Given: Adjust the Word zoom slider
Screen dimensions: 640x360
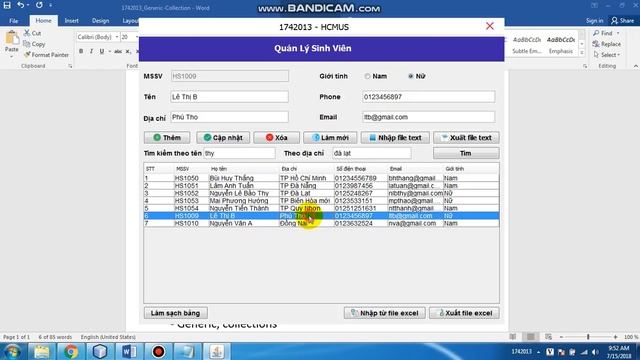Looking at the screenshot, I should tap(588, 337).
